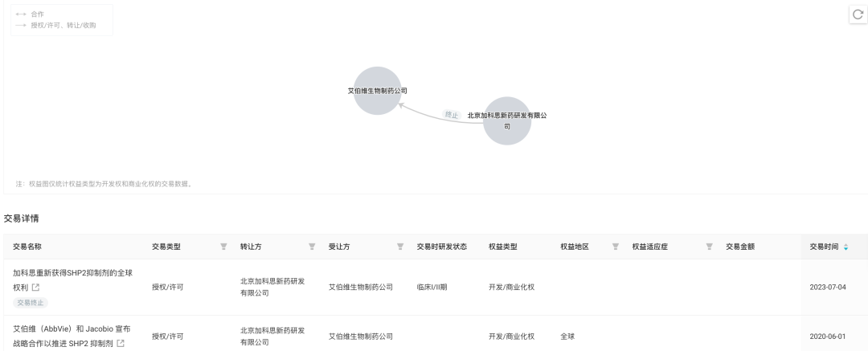
Task: Click the 2020-06-01 date cell
Action: coord(828,336)
